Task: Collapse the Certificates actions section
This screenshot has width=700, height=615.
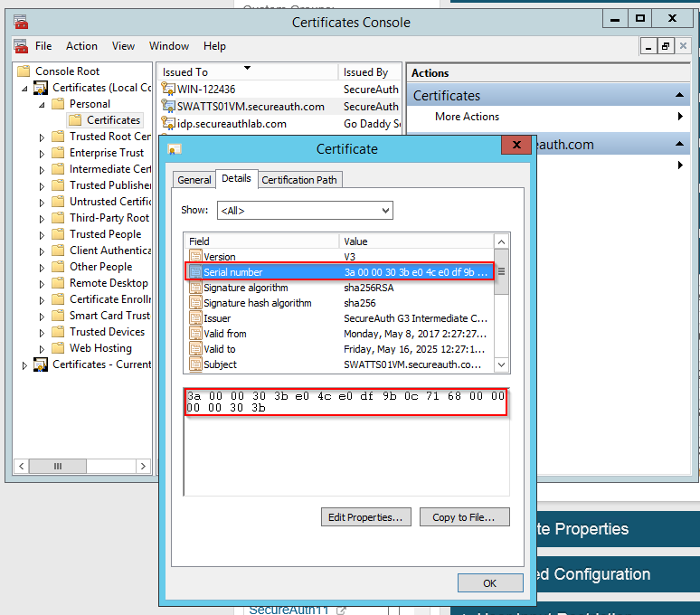Action: point(679,95)
